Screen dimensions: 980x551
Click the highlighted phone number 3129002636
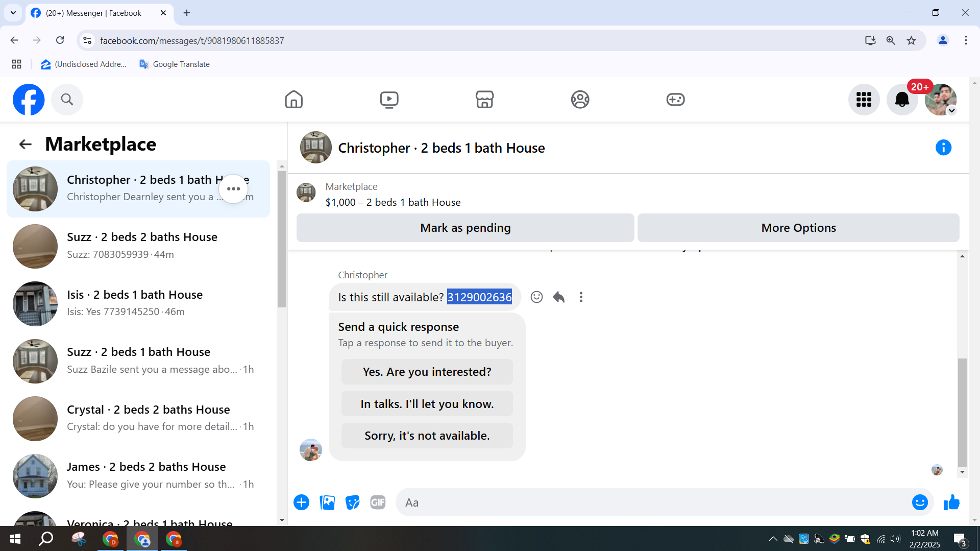coord(479,297)
